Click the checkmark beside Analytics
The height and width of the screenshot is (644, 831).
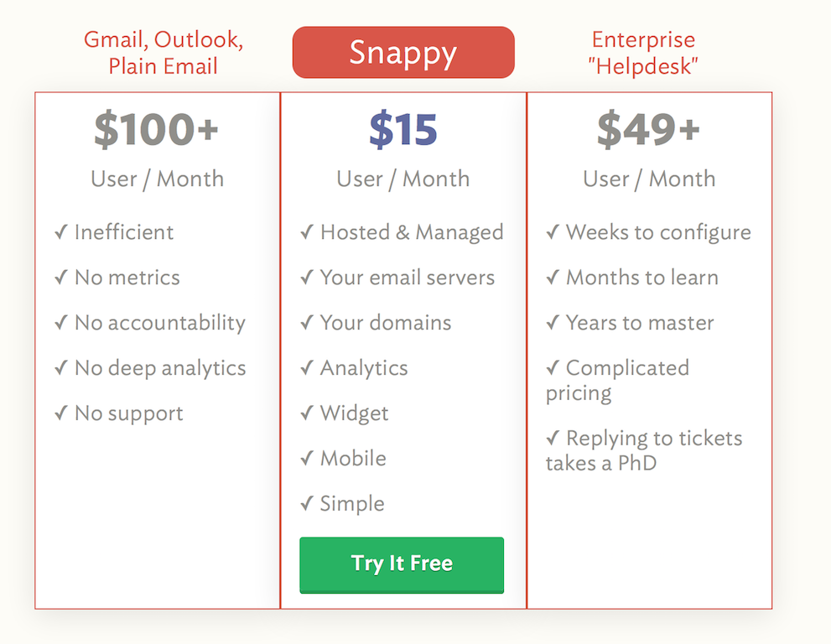pyautogui.click(x=308, y=367)
